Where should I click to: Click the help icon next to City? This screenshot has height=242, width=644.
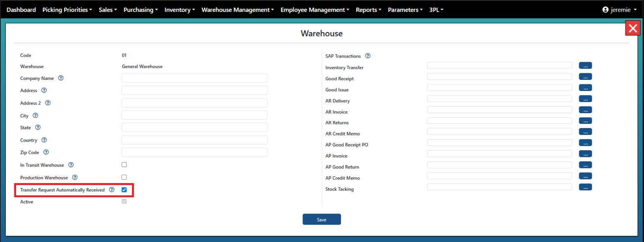point(35,116)
